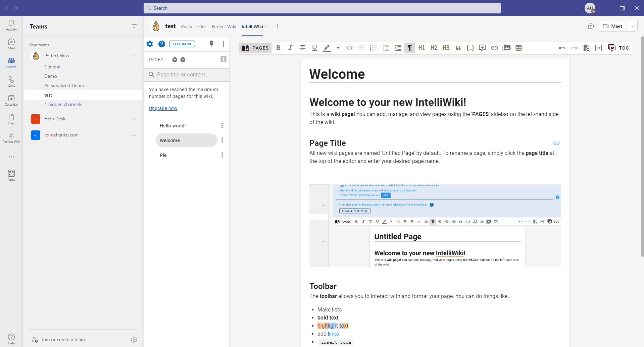Toggle paragraph formatting marker
Screen dimensions: 644x347
point(410,48)
